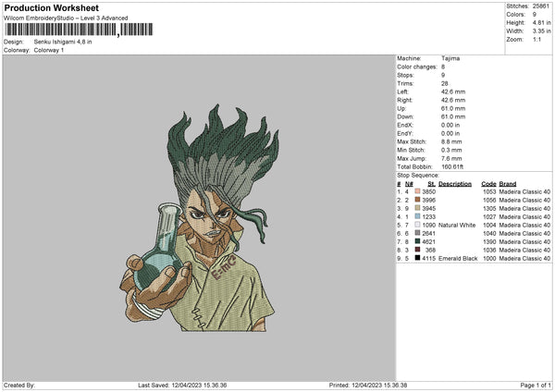The height and width of the screenshot is (392, 555).
Task: Click the Colors count value 9
Action: point(535,15)
